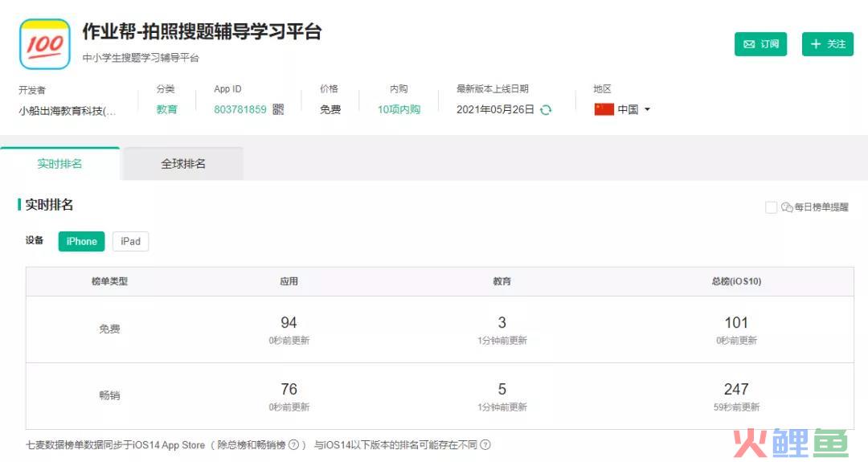This screenshot has height=462, width=868.
Task: Click the 教育 column header
Action: 502,281
